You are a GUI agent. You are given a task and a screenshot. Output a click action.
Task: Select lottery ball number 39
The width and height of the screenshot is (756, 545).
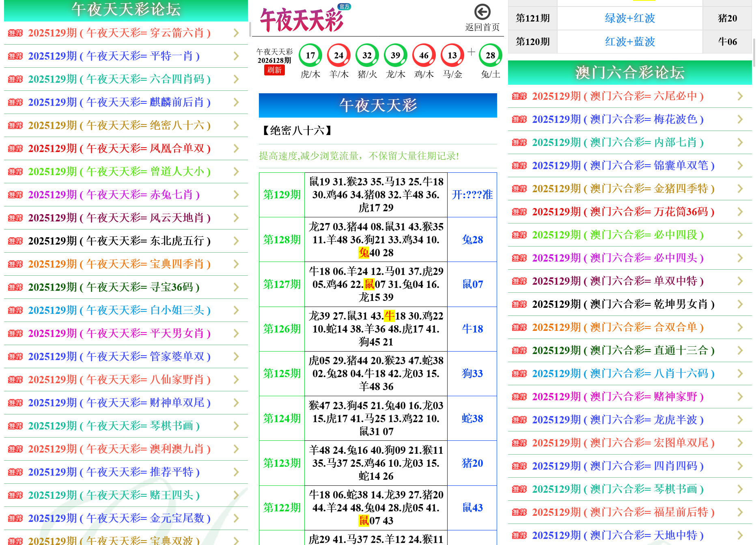click(396, 56)
